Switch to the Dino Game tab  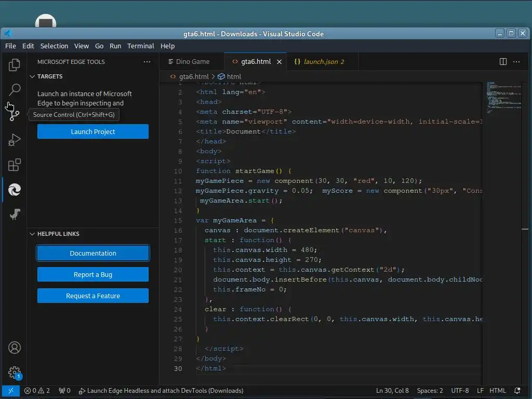pos(192,62)
